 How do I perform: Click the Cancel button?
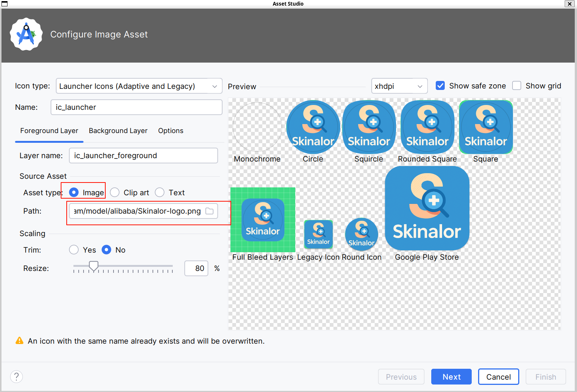click(498, 377)
